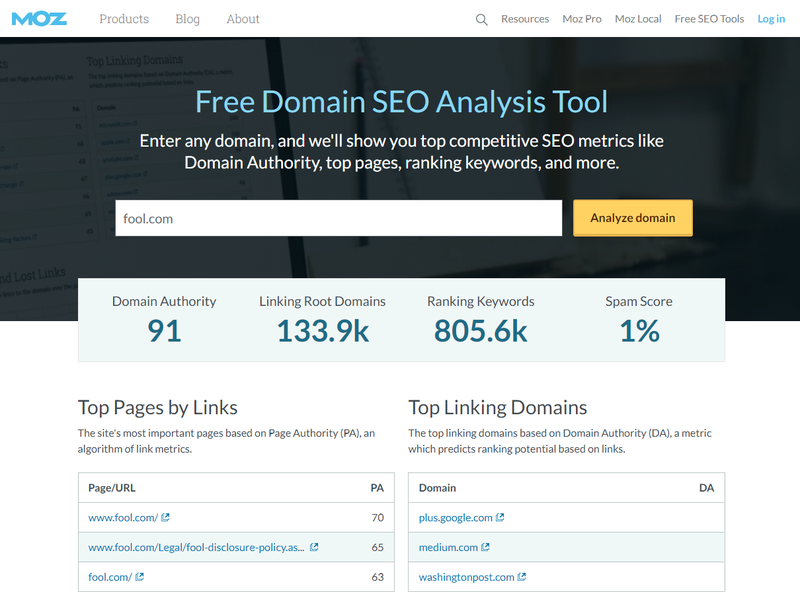Select PA value 70 in first row

(x=378, y=517)
